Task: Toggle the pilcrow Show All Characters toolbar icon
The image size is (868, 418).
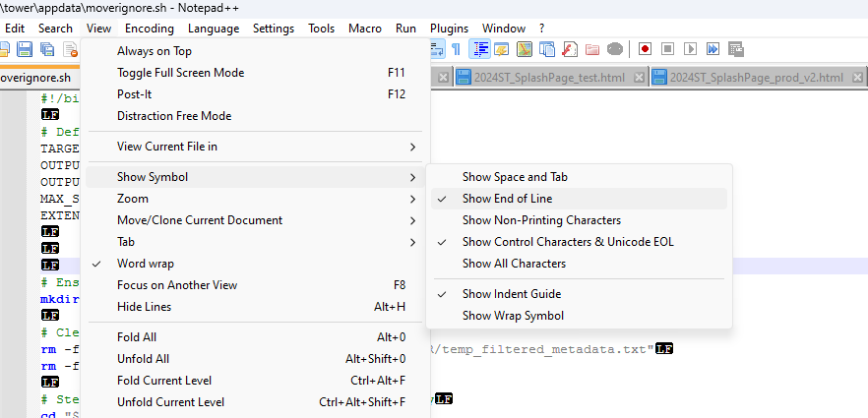Action: pos(456,49)
